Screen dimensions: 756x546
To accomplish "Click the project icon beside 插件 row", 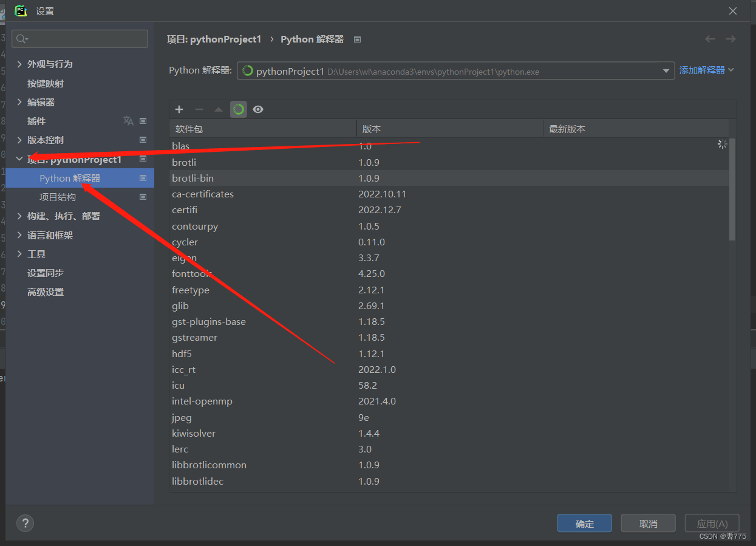I will [x=143, y=121].
